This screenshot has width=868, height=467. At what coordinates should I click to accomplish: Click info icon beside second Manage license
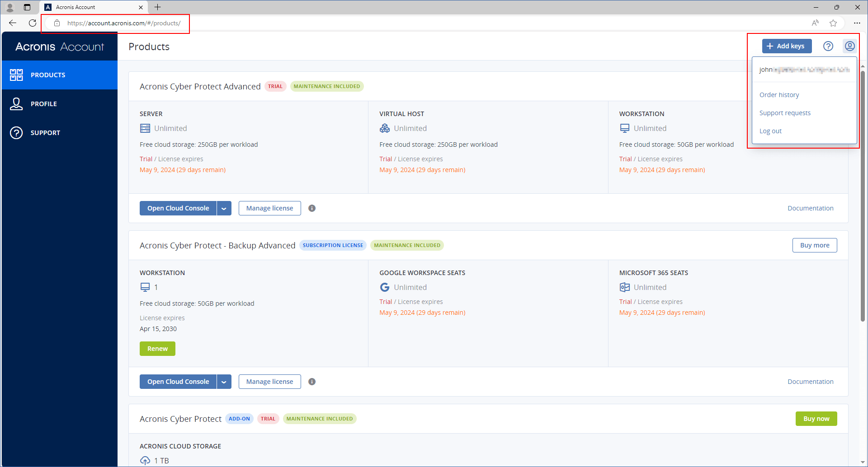click(312, 382)
